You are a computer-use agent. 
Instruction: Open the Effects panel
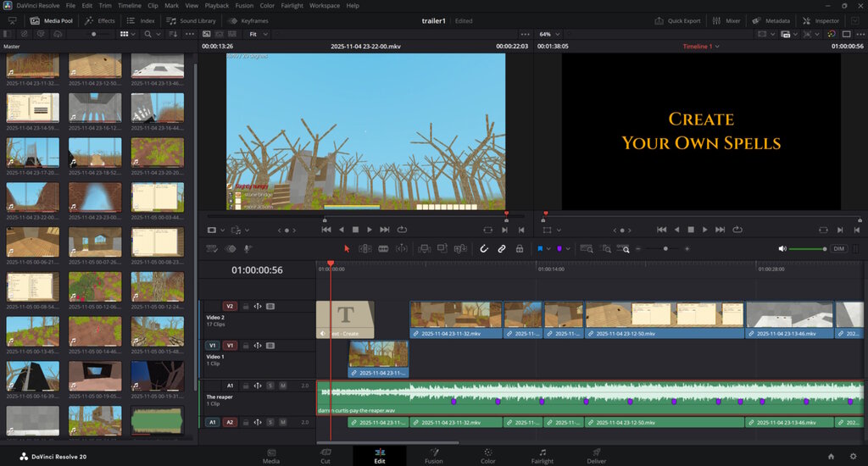click(x=100, y=20)
